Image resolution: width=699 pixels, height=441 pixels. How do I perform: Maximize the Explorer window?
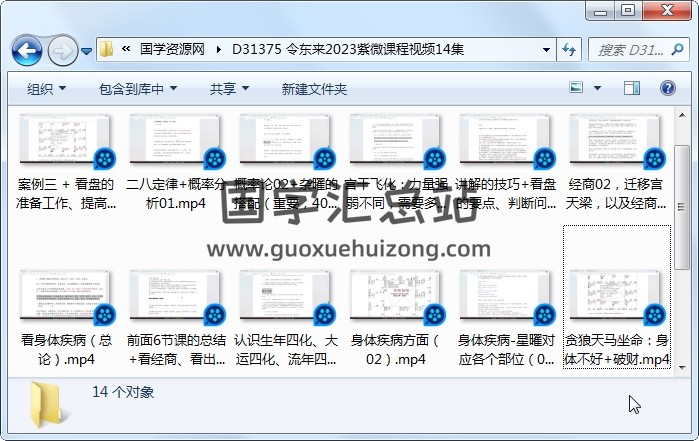pos(628,10)
